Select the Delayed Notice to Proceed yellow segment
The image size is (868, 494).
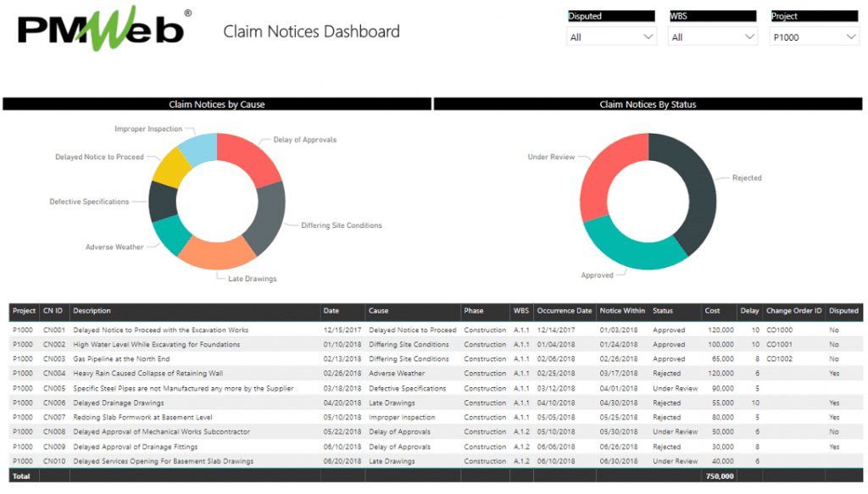tap(171, 168)
